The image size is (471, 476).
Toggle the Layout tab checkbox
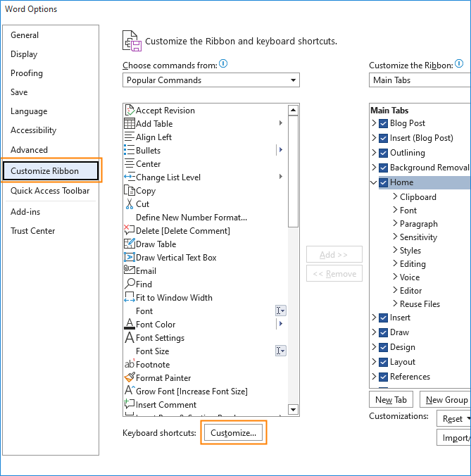(383, 362)
